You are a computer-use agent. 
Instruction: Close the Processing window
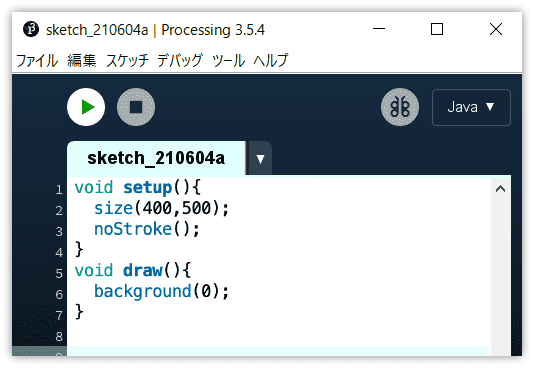coord(496,29)
